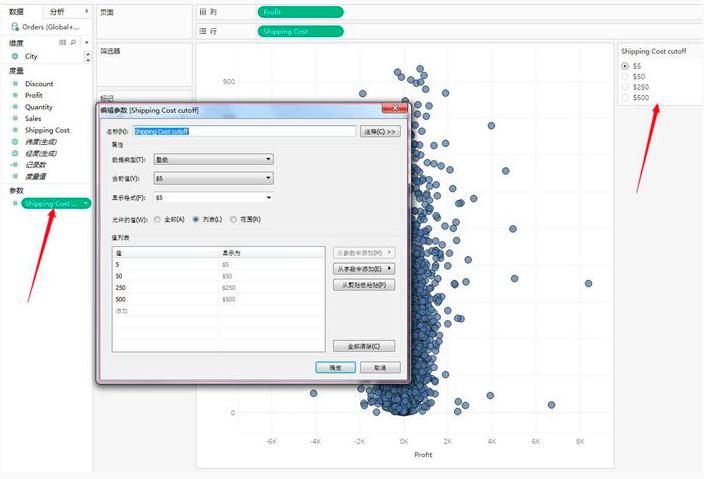
Task: Click the globe icon beside 经度(生成)
Action: pos(15,154)
